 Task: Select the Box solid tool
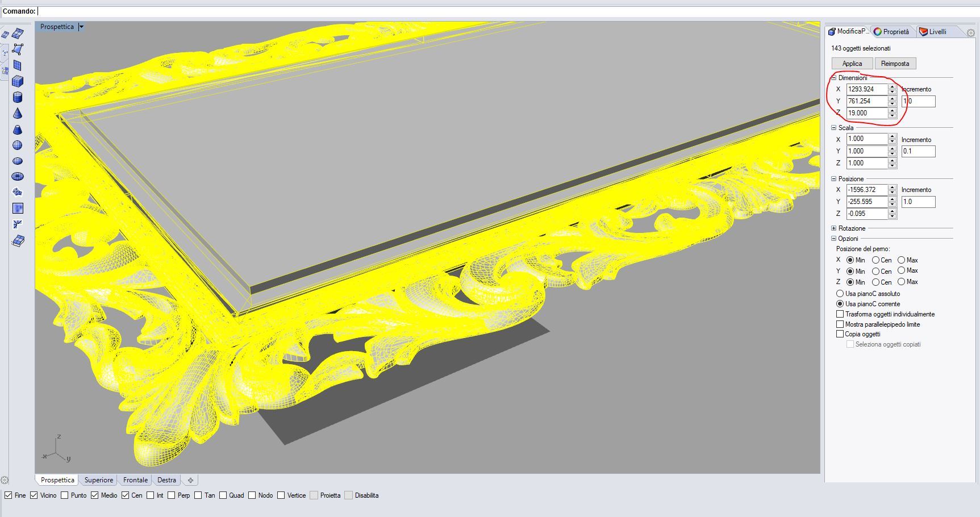coord(18,81)
